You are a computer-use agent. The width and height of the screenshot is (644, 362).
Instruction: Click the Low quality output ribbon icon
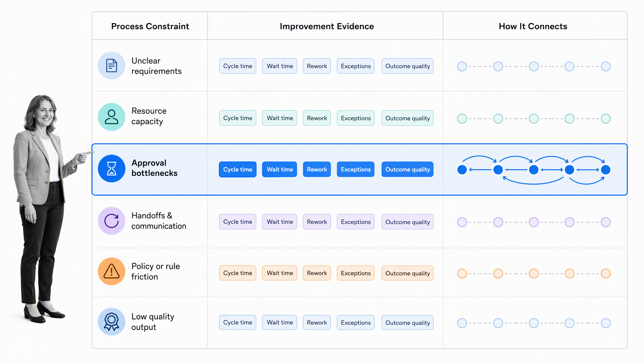[x=112, y=321]
